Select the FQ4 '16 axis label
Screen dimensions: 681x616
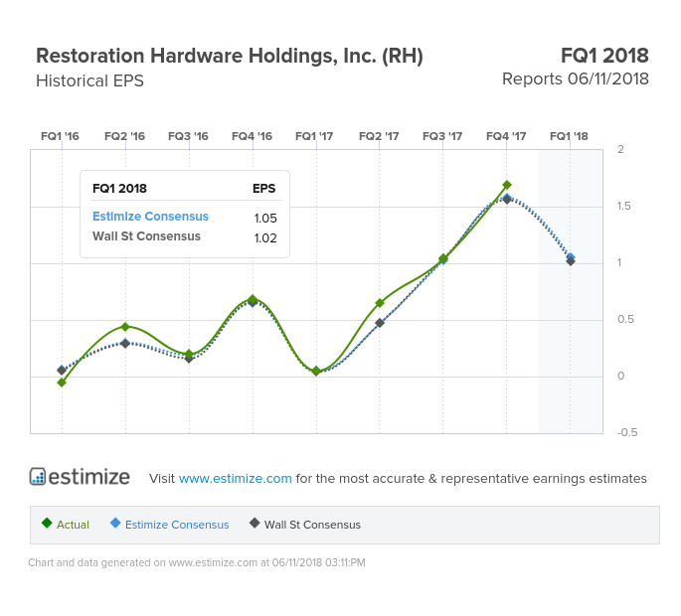point(252,136)
